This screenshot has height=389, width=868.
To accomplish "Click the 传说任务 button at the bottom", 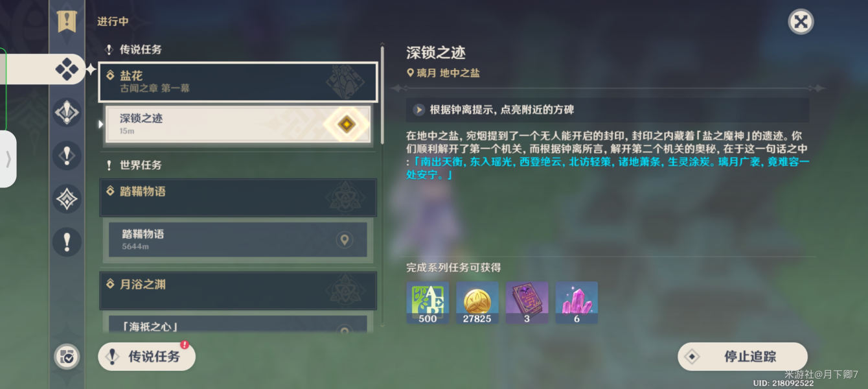I will pyautogui.click(x=146, y=357).
